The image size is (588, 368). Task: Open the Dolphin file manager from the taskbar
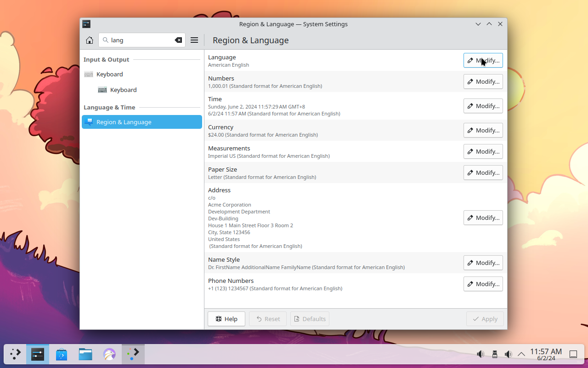[85, 354]
